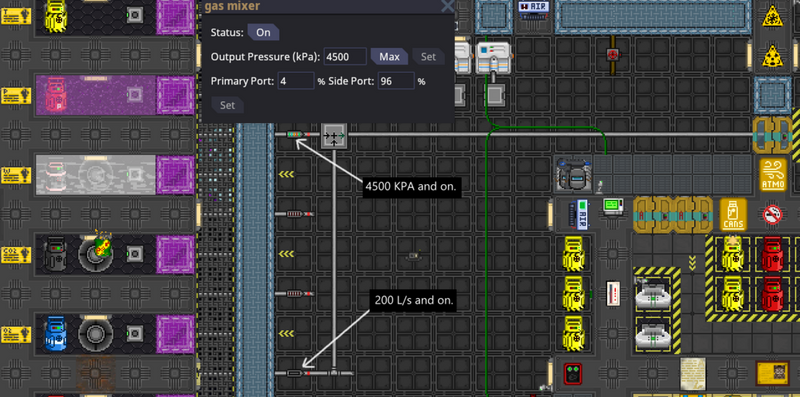800x397 pixels.
Task: Click the framed gold plaque
Action: [x=772, y=373]
